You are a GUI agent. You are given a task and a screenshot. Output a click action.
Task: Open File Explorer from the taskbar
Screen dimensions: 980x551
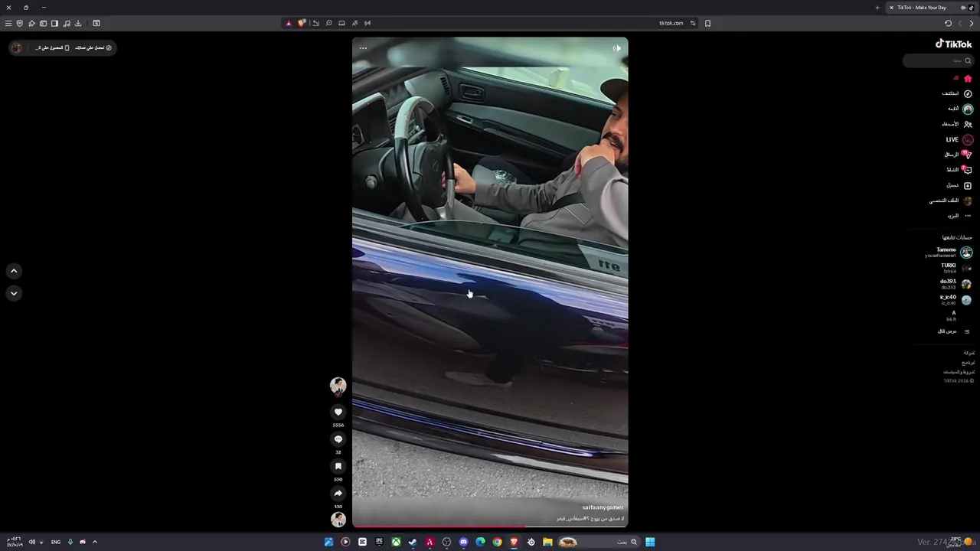547,542
